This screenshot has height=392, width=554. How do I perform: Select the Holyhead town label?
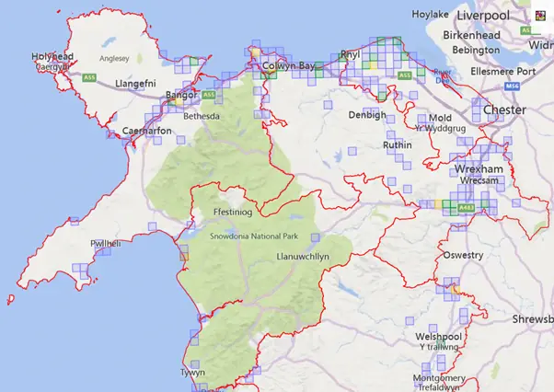pos(51,57)
